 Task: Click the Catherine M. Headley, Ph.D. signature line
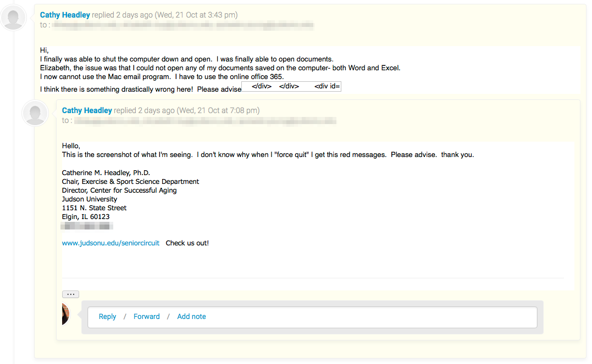(106, 173)
